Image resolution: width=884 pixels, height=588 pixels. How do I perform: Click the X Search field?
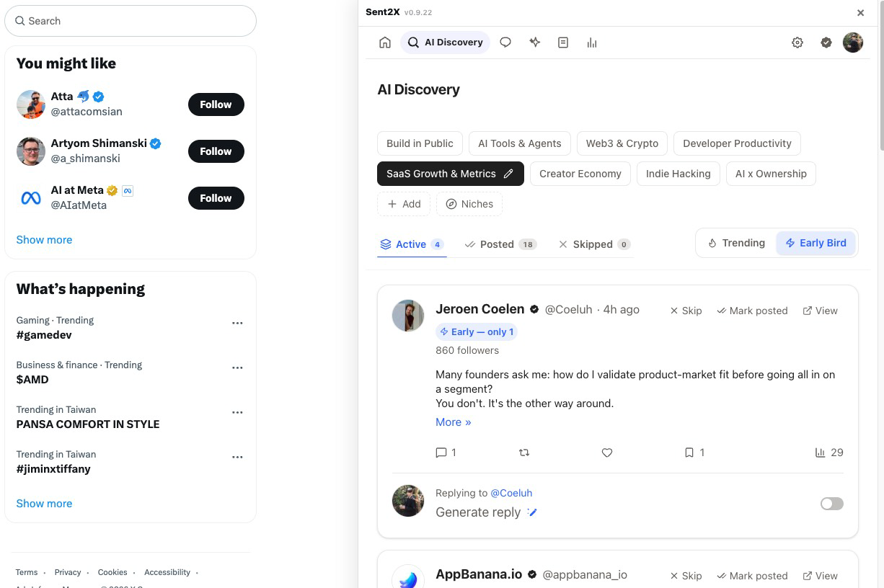click(x=131, y=21)
